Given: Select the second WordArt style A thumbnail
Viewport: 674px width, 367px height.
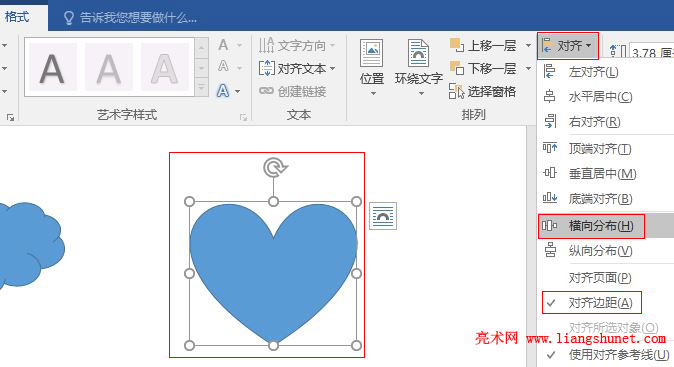Looking at the screenshot, I should point(109,67).
